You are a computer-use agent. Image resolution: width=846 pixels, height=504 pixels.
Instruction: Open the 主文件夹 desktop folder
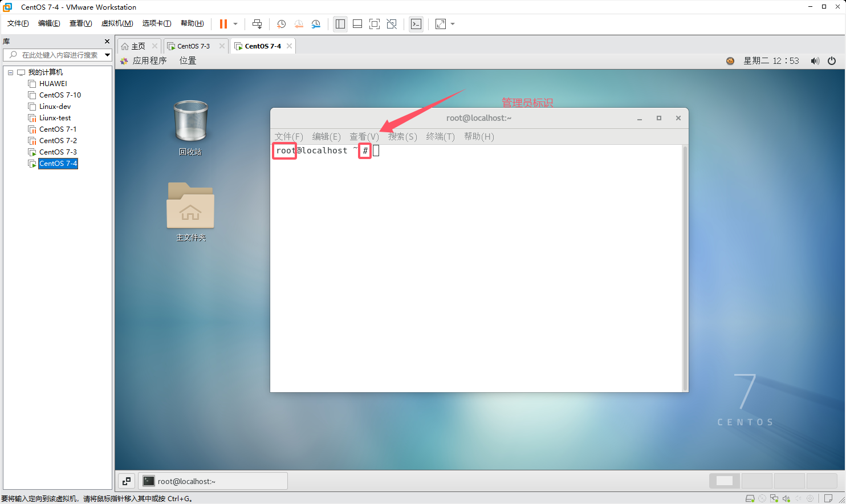tap(190, 212)
